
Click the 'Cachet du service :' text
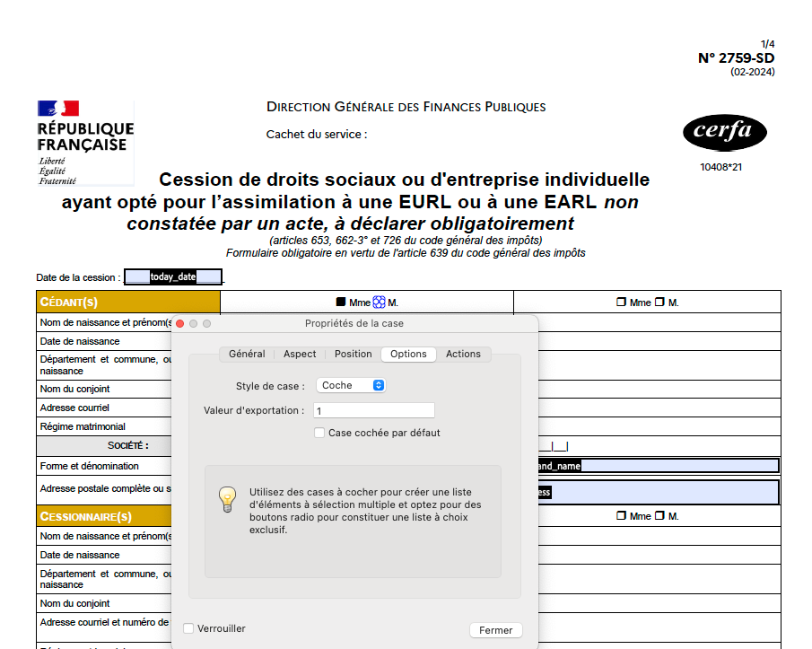click(x=317, y=135)
